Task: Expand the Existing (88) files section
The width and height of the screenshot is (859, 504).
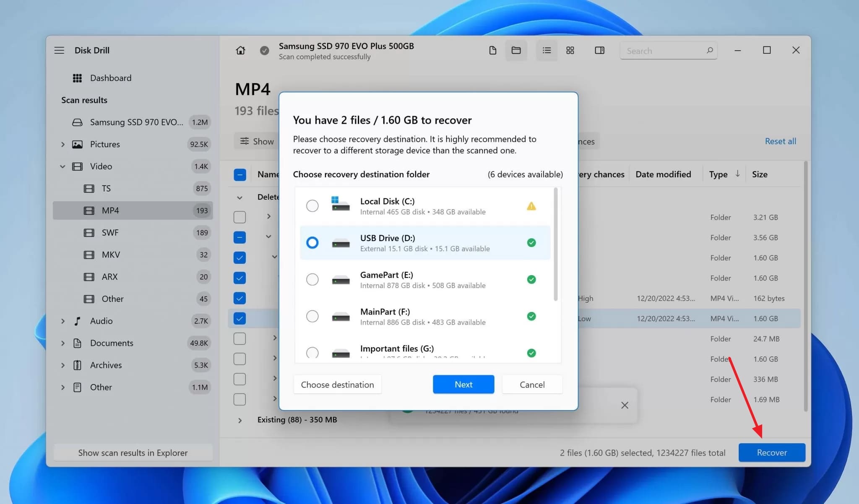Action: (x=240, y=420)
